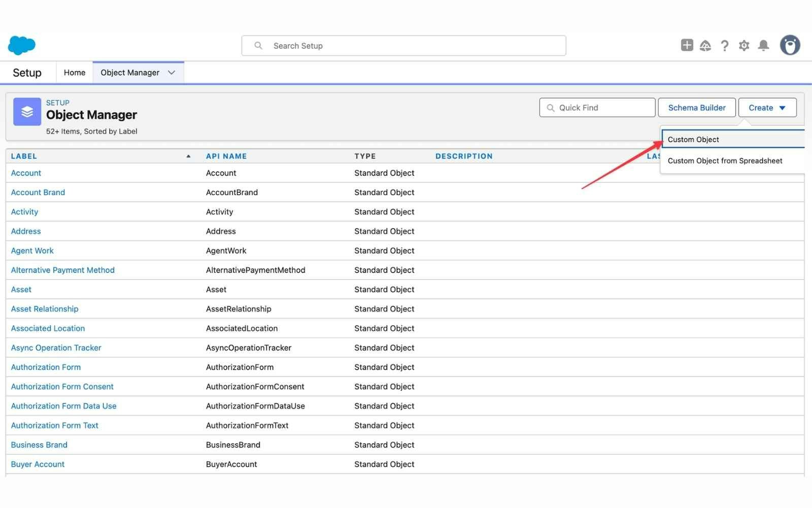Click the BuyerAccount API name cell
The image size is (812, 508).
tap(231, 464)
